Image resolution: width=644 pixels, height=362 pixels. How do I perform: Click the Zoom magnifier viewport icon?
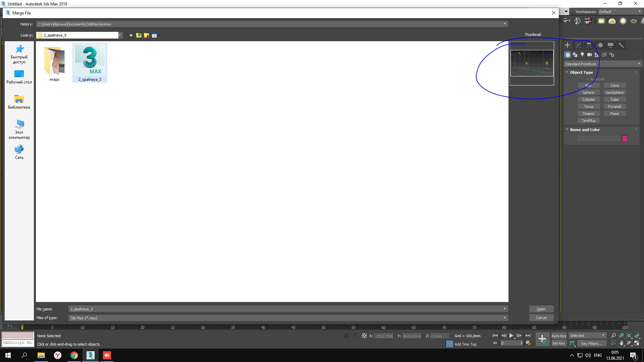(613, 336)
